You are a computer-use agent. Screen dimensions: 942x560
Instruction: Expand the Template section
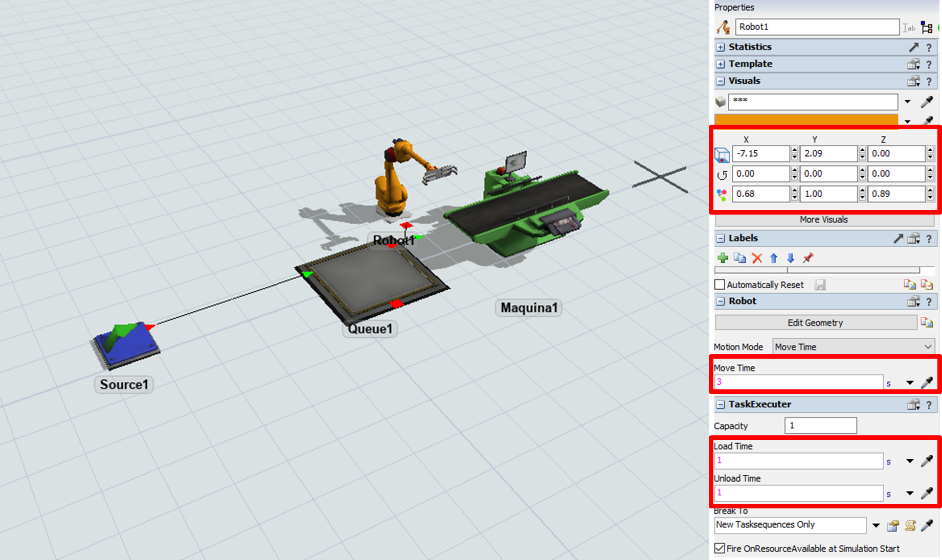721,64
